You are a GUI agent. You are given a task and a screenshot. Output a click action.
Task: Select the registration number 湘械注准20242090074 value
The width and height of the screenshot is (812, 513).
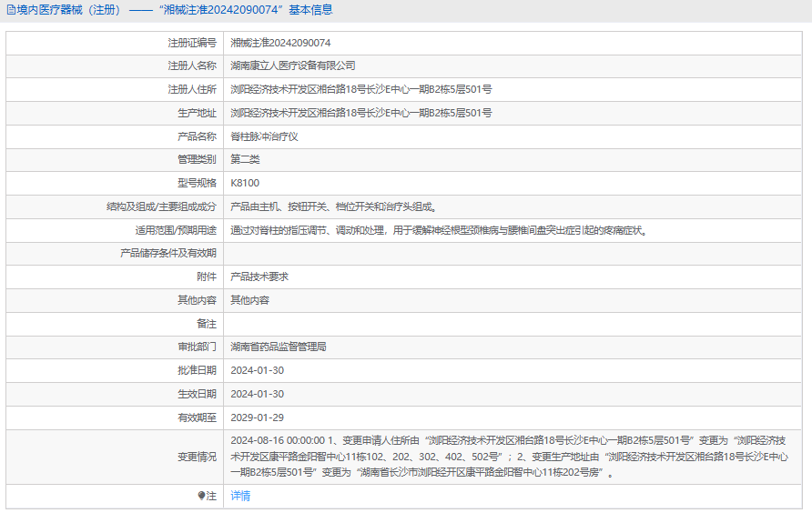[x=280, y=43]
